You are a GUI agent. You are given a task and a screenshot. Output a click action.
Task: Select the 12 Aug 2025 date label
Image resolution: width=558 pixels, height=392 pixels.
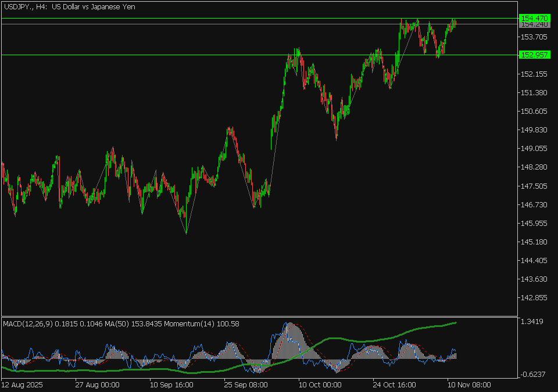pos(22,384)
